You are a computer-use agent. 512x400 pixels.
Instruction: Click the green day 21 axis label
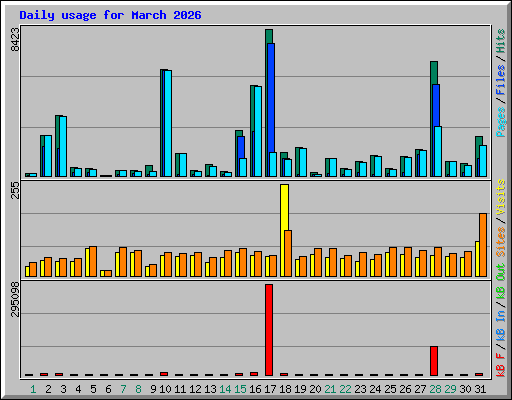tap(330, 389)
